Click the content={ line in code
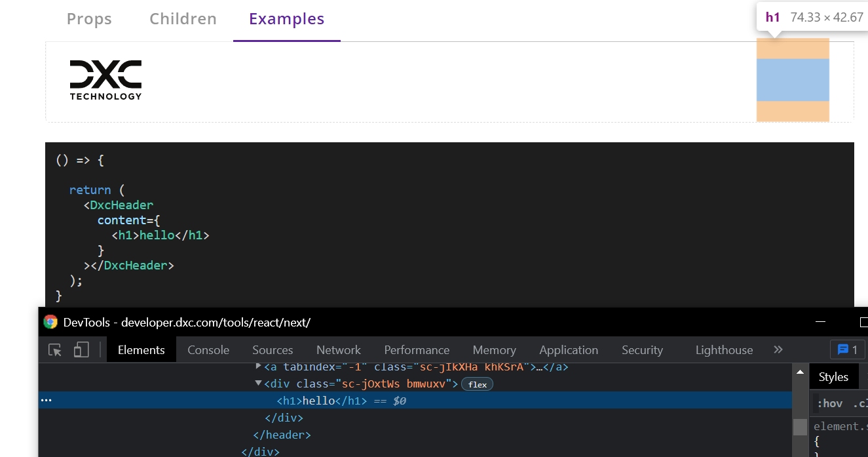Image resolution: width=868 pixels, height=457 pixels. (x=129, y=220)
